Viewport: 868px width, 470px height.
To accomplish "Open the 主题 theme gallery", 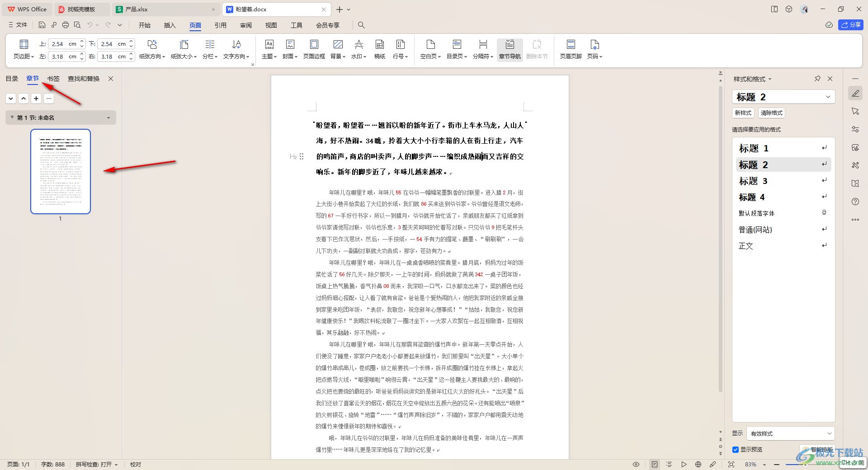I will click(x=269, y=49).
